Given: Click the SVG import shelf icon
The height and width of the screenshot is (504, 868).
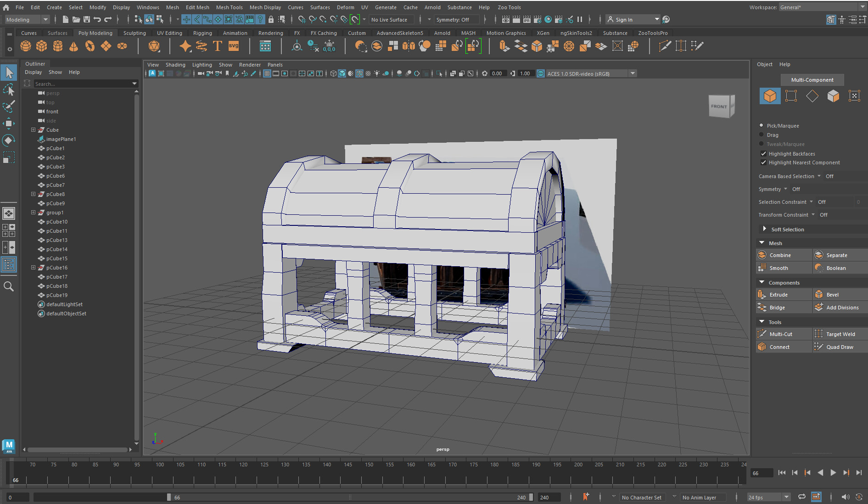Looking at the screenshot, I should [x=234, y=46].
